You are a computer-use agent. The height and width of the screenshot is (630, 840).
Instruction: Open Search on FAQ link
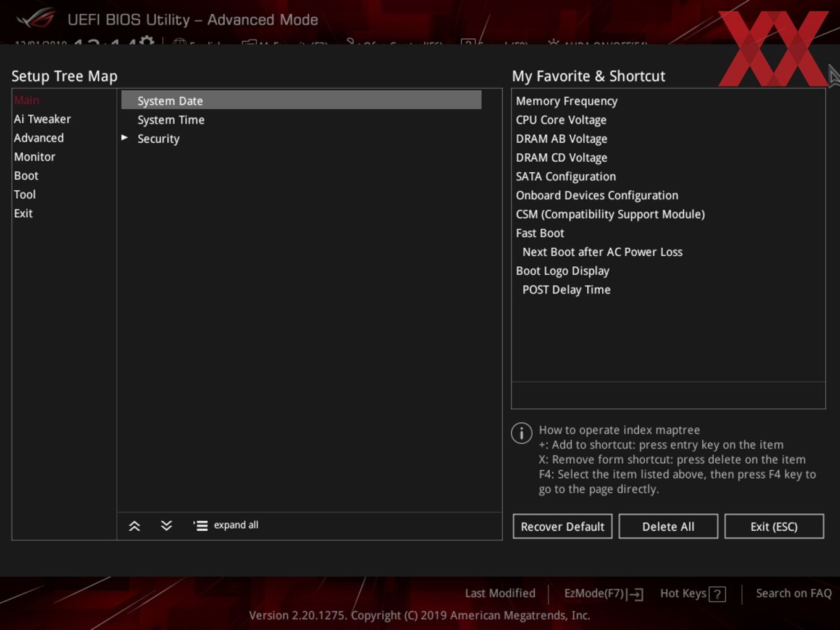[794, 594]
